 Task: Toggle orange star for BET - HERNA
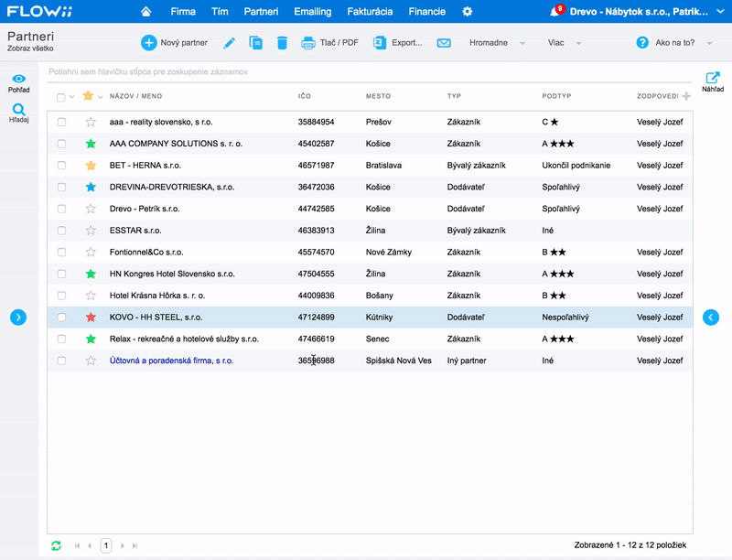click(x=91, y=166)
